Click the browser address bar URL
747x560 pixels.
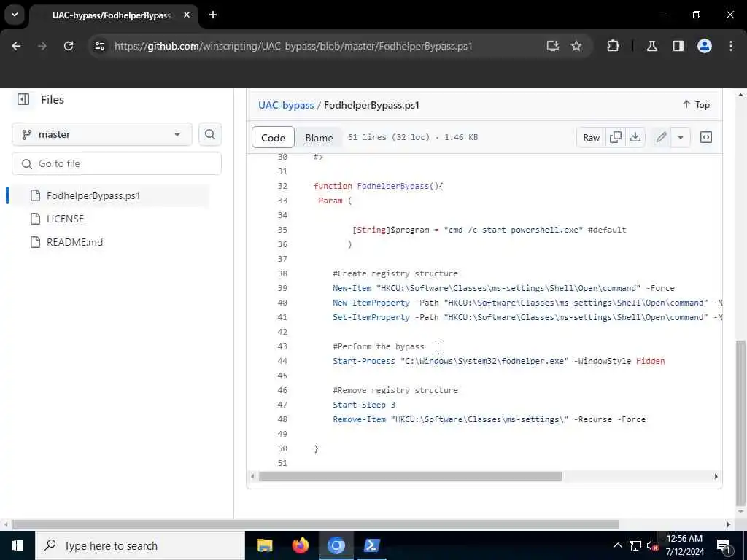coord(293,46)
